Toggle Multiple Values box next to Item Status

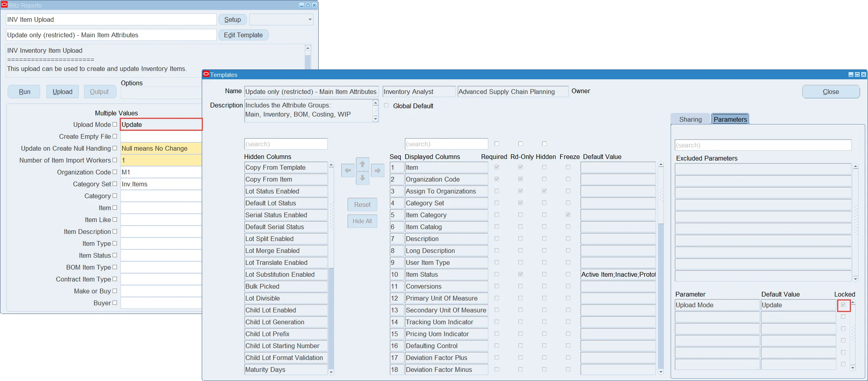click(115, 255)
